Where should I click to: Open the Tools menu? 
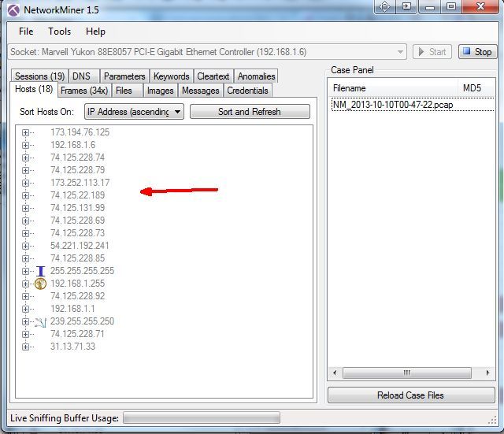[59, 32]
